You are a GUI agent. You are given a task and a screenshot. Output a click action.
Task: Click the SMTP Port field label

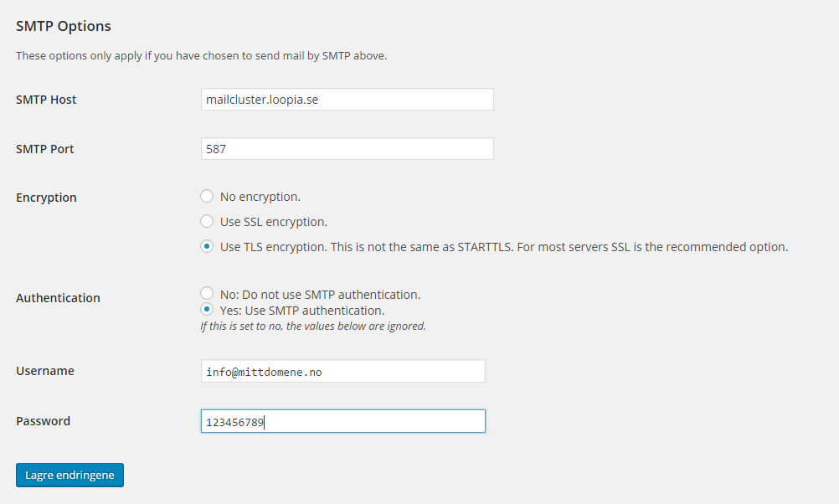pyautogui.click(x=45, y=149)
